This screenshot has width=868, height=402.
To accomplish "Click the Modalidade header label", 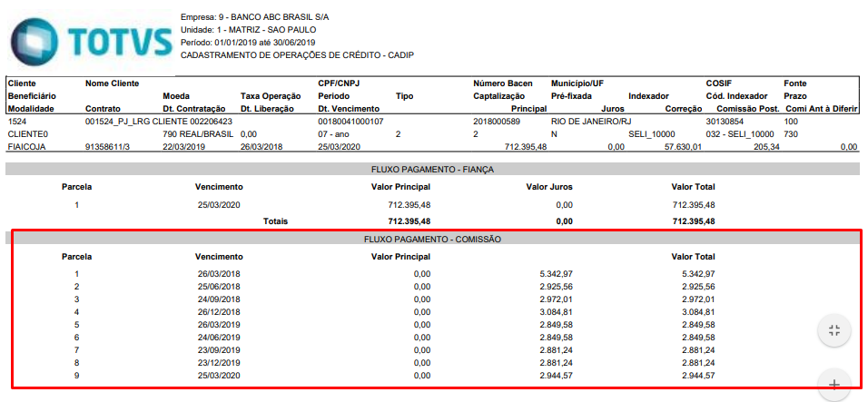I will tap(31, 109).
